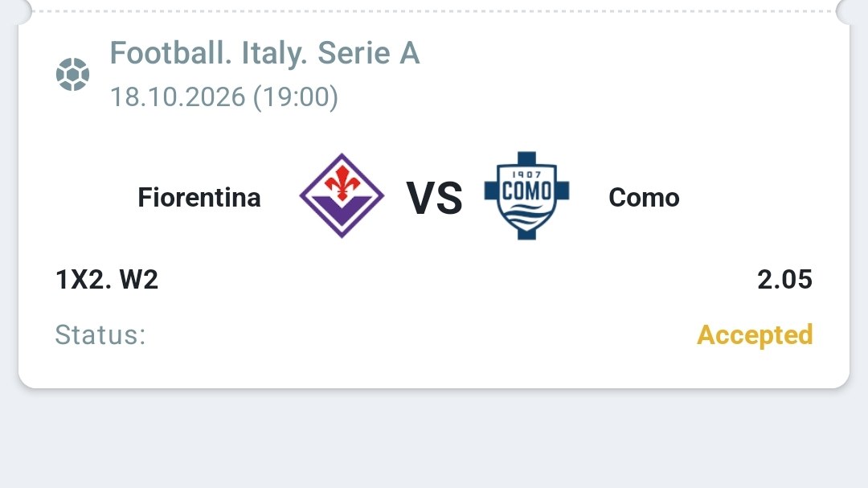Click the red fleur-de-lis in Fiorentina logo
This screenshot has width=868, height=488.
point(342,182)
